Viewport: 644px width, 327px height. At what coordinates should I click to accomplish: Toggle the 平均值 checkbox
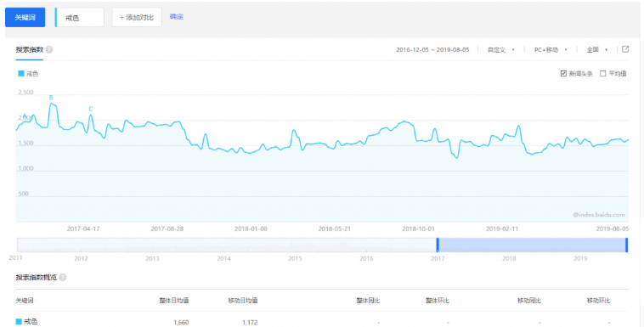point(603,74)
